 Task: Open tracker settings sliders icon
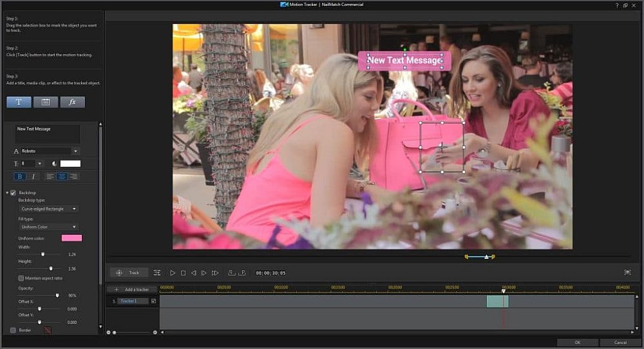click(157, 272)
